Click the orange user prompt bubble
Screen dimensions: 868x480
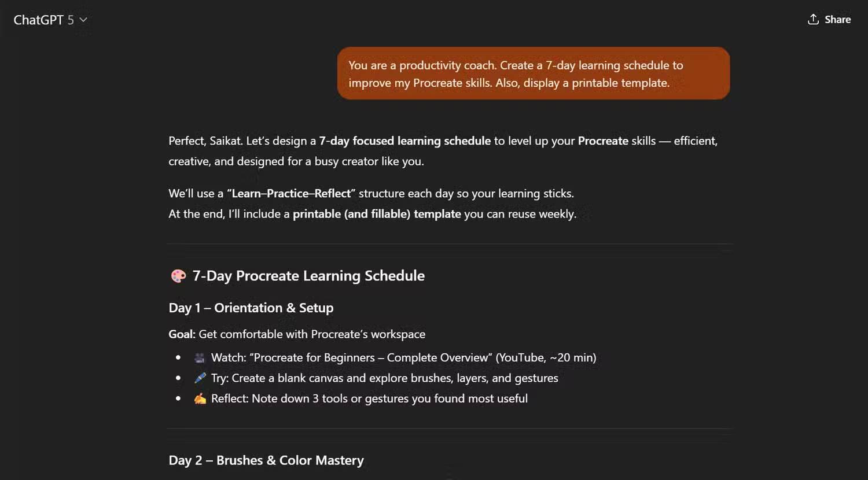click(533, 73)
